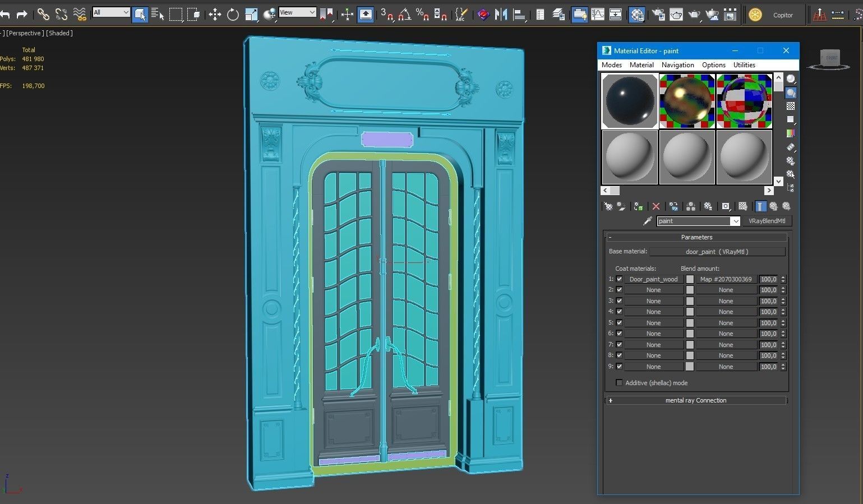Uncheck coat material 7 checkbox
Viewport: 863px width, 504px height.
[619, 345]
